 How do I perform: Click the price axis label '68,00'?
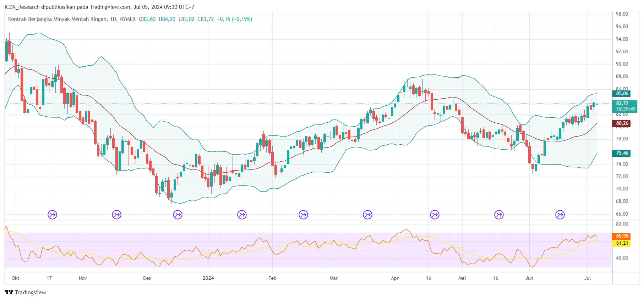(622, 201)
